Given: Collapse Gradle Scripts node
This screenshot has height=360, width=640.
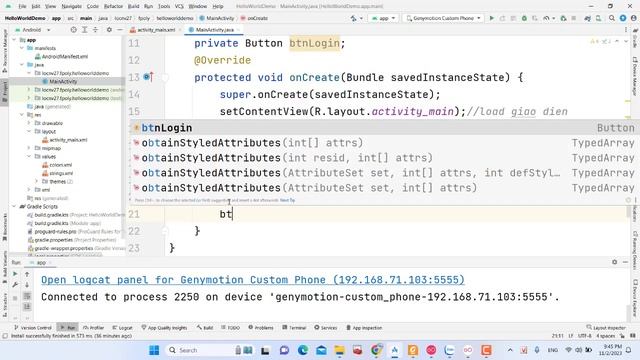Looking at the screenshot, I should (14, 207).
